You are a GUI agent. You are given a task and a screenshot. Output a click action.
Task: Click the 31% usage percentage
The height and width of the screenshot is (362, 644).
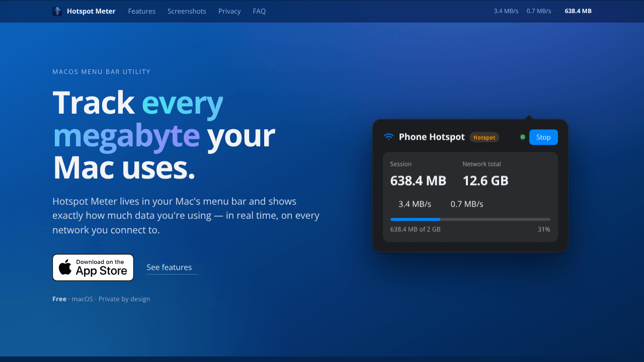544,229
